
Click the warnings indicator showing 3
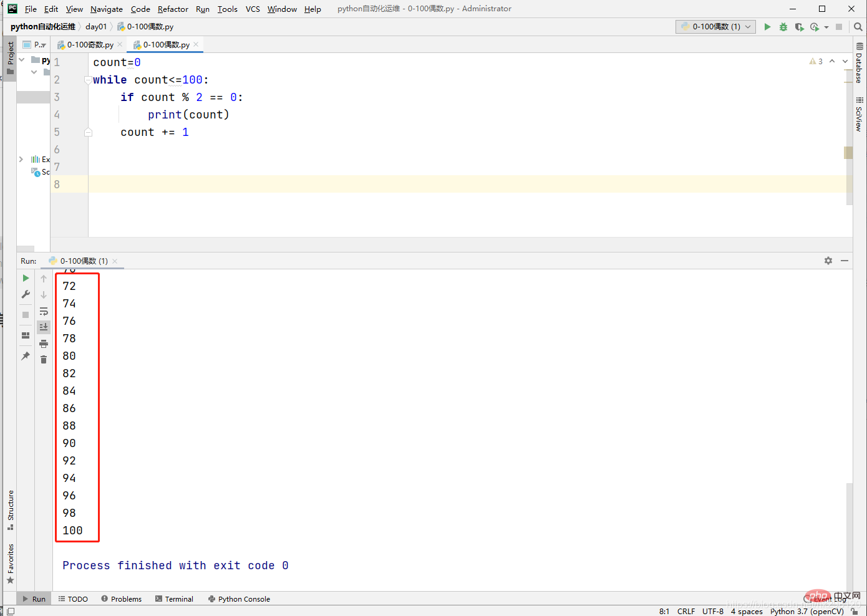tap(816, 62)
